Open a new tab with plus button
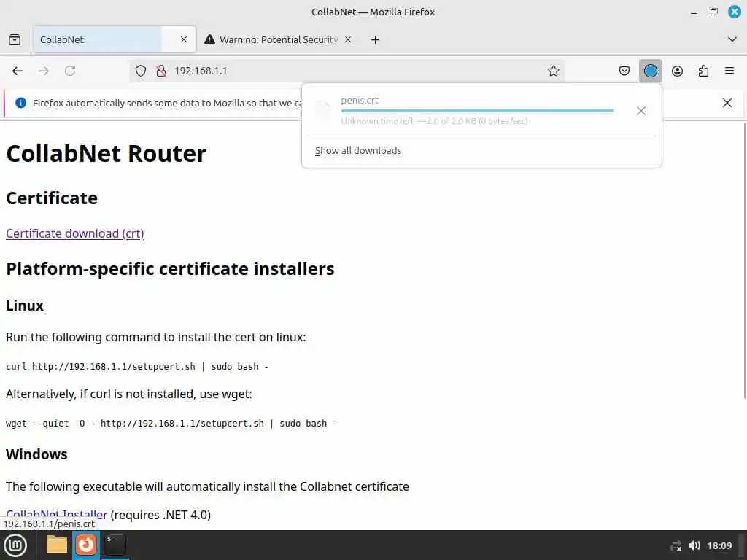The width and height of the screenshot is (747, 560). [x=376, y=40]
